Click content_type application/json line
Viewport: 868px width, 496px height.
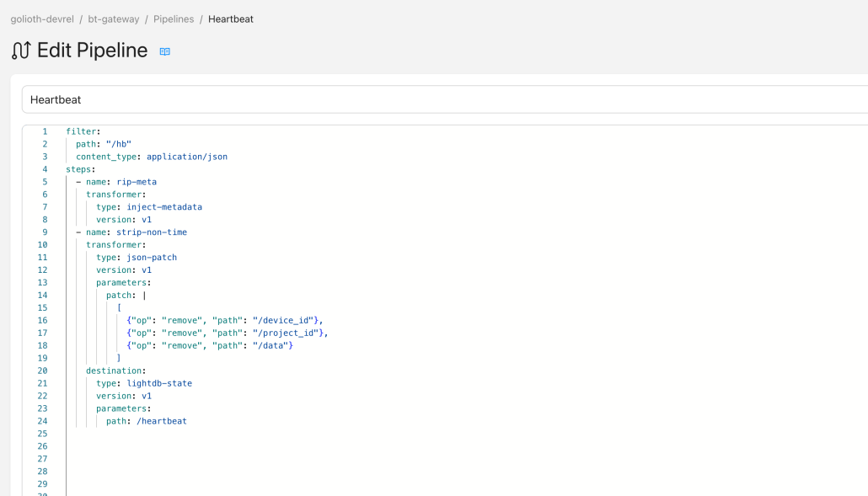coord(152,157)
